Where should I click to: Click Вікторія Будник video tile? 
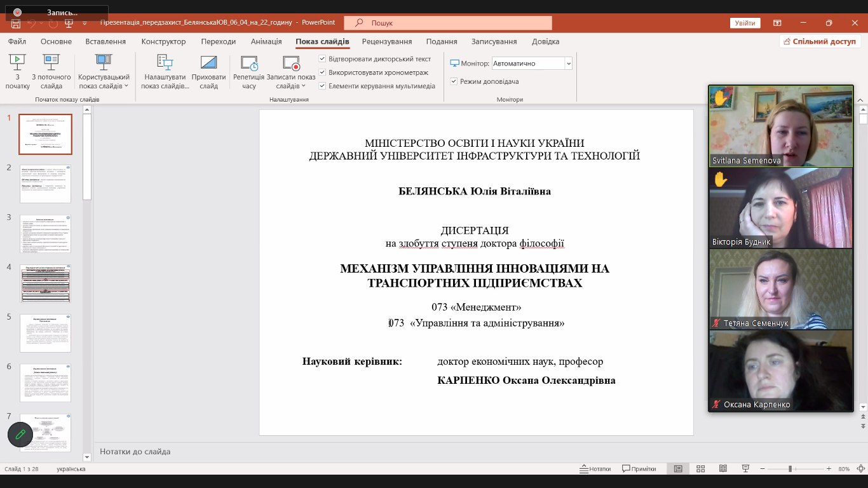(x=781, y=208)
